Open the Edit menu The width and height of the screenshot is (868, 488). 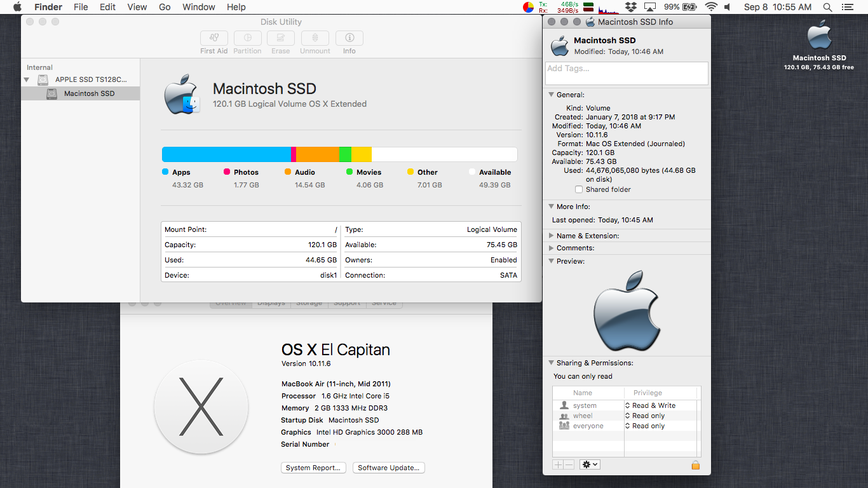point(108,7)
